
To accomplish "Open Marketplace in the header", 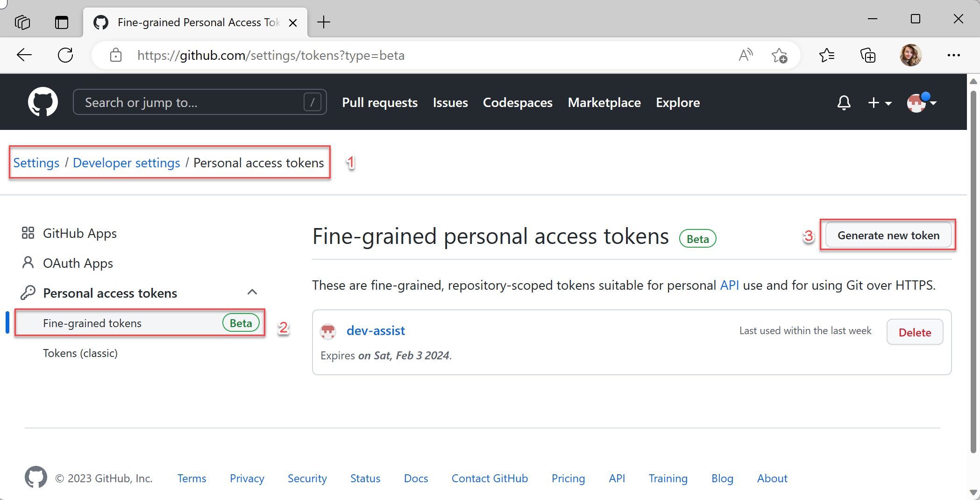I will [x=604, y=103].
